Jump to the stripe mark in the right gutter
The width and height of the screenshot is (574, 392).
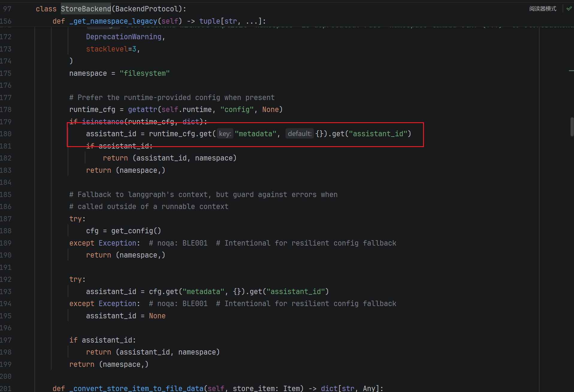click(x=571, y=71)
